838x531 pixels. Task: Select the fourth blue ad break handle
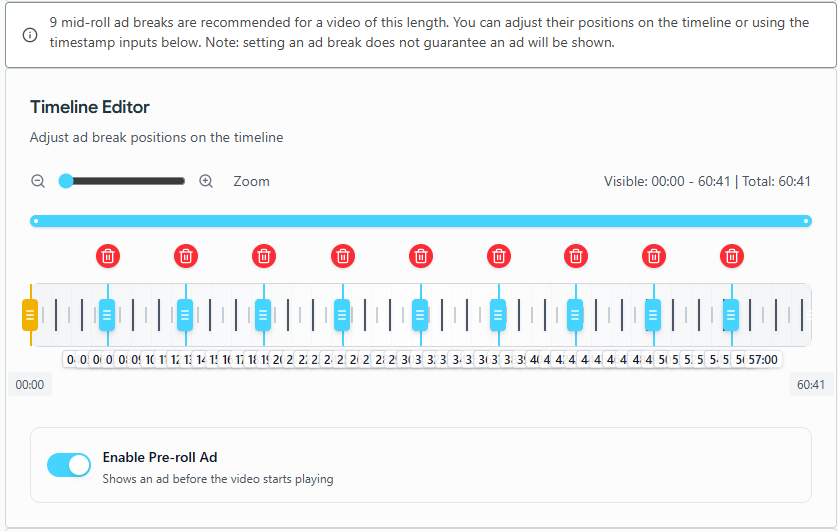click(x=342, y=315)
